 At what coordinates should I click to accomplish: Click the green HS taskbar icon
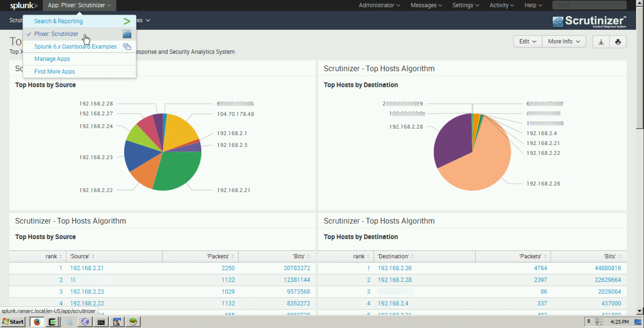(133, 322)
